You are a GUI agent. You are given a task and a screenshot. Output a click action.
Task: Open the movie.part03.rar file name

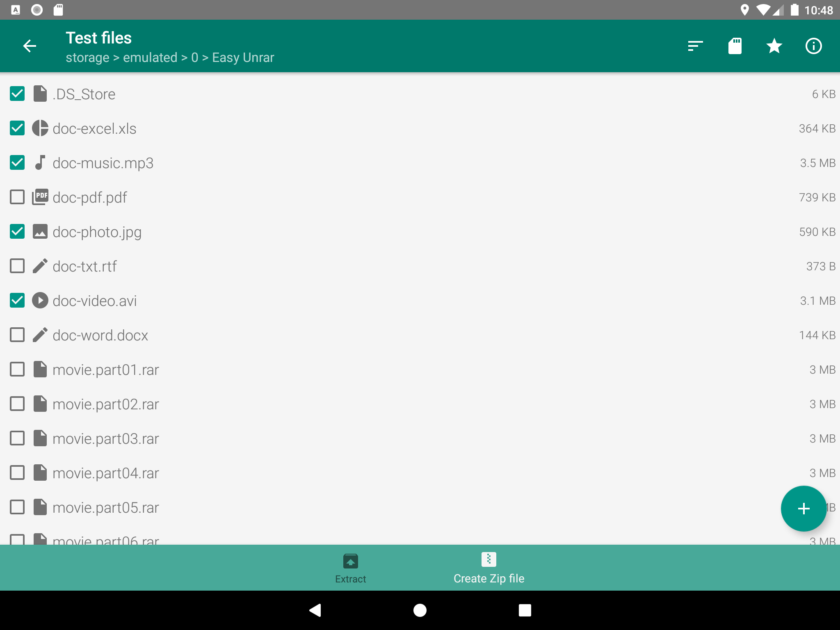(x=106, y=439)
